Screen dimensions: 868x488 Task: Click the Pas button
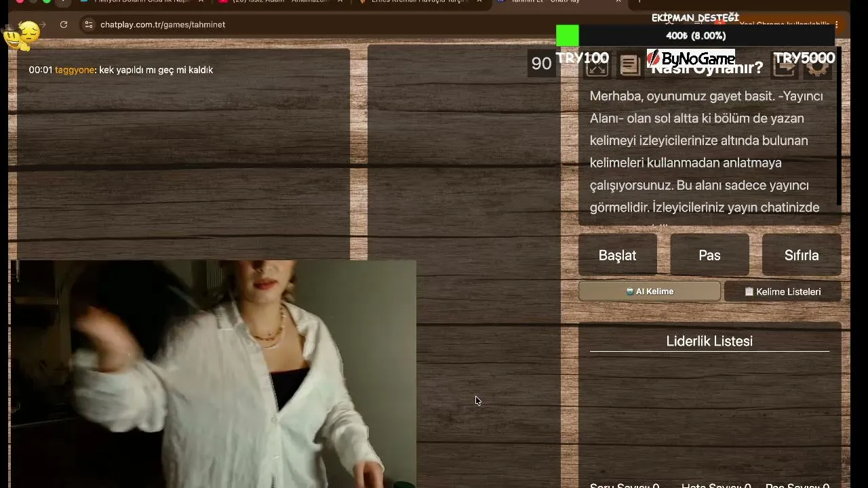pyautogui.click(x=709, y=256)
